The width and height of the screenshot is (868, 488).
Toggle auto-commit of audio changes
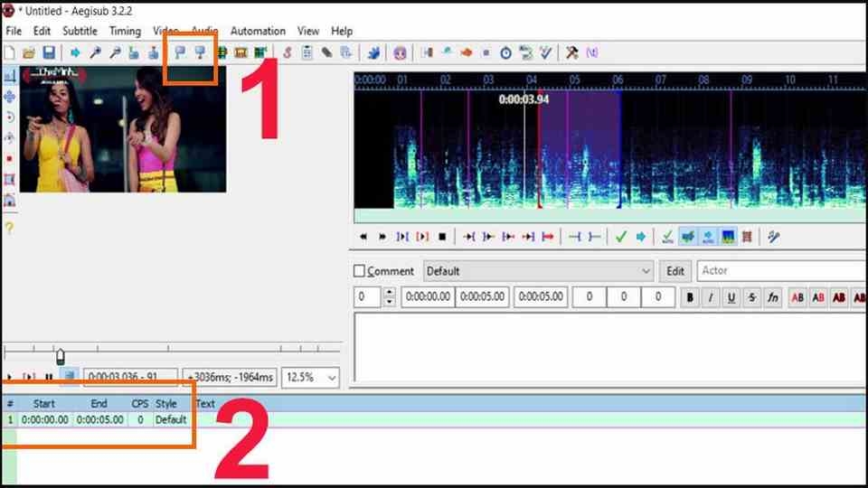coord(667,237)
